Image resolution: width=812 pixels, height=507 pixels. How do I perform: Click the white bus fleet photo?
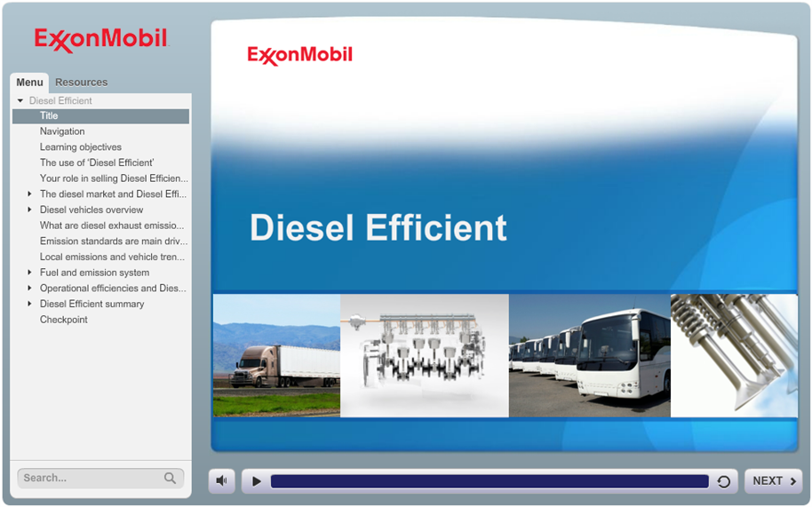(589, 355)
